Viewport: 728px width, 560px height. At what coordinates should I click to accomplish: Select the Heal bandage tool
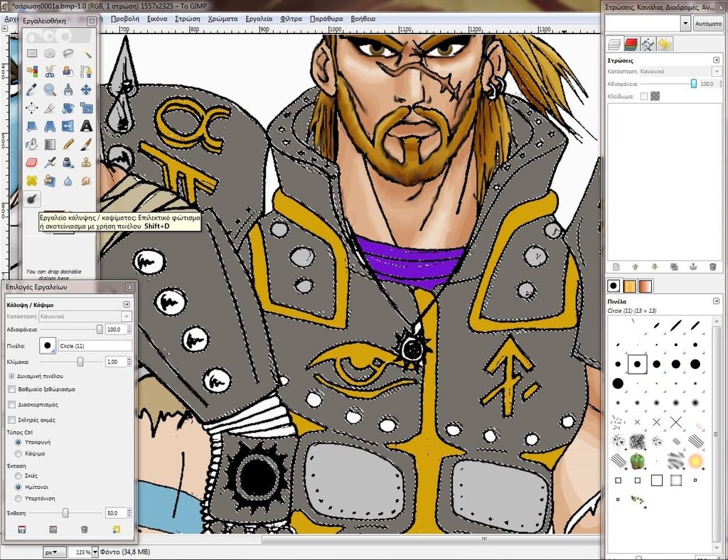tap(31, 181)
